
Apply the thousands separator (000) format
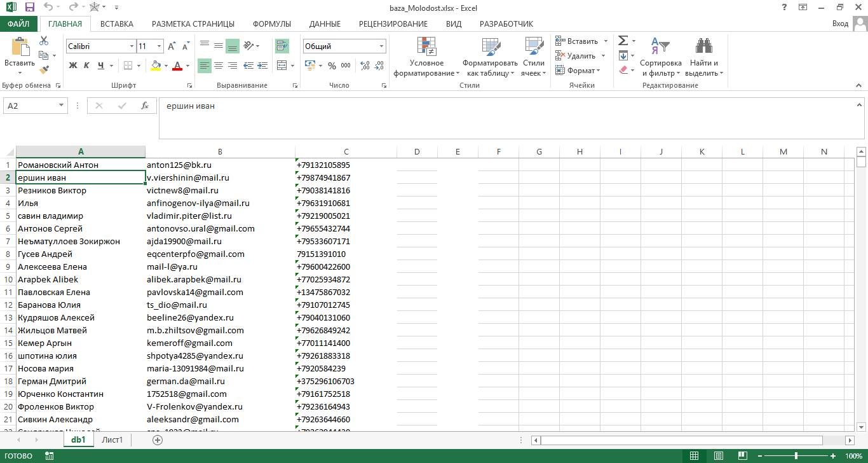[346, 66]
